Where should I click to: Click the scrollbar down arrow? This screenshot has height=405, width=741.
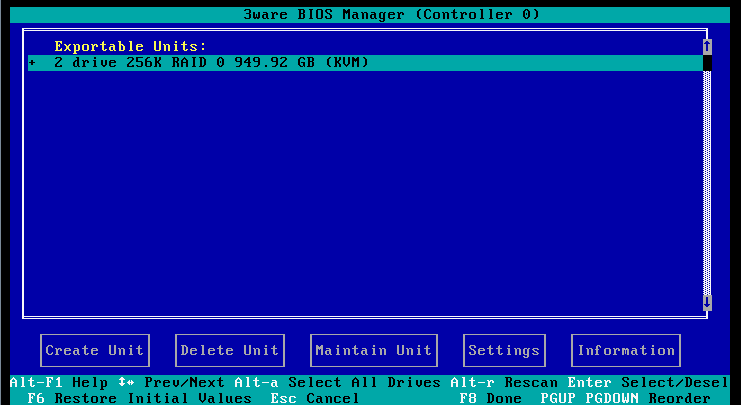(707, 302)
